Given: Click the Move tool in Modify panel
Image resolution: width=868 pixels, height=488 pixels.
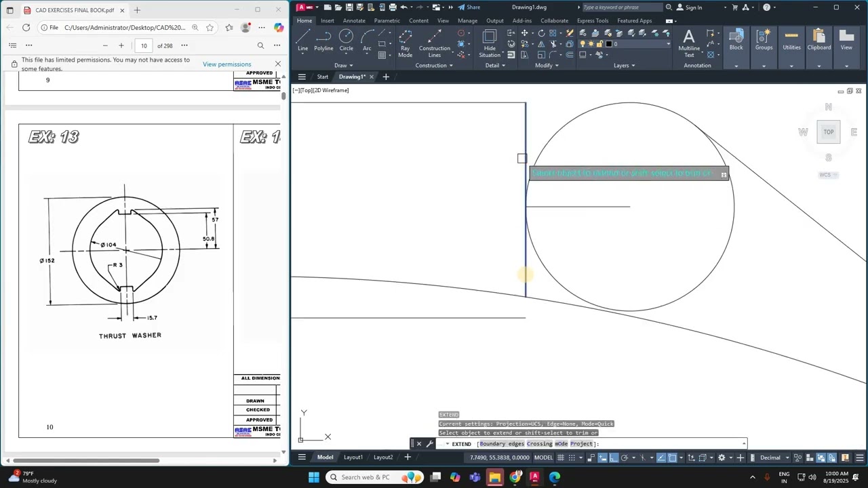Looking at the screenshot, I should (524, 33).
